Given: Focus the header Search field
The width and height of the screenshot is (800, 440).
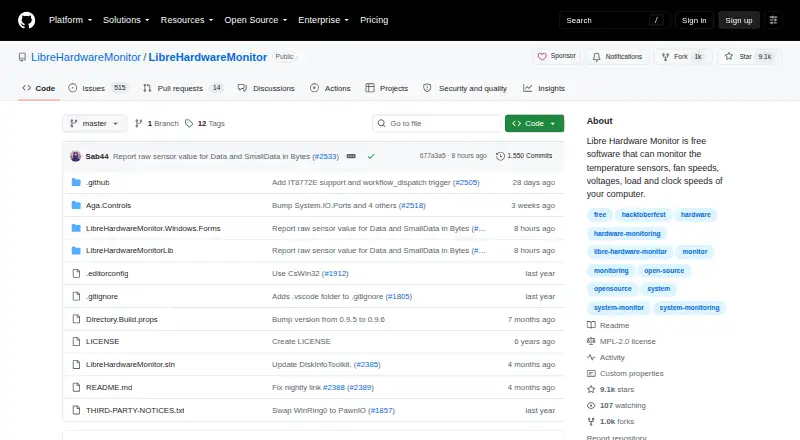Looking at the screenshot, I should (x=614, y=20).
